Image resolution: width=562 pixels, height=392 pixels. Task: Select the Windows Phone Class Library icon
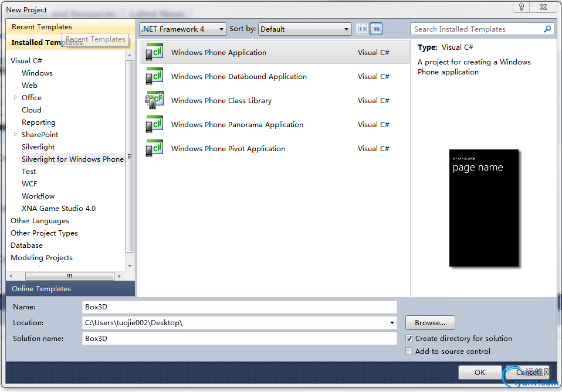tap(154, 100)
